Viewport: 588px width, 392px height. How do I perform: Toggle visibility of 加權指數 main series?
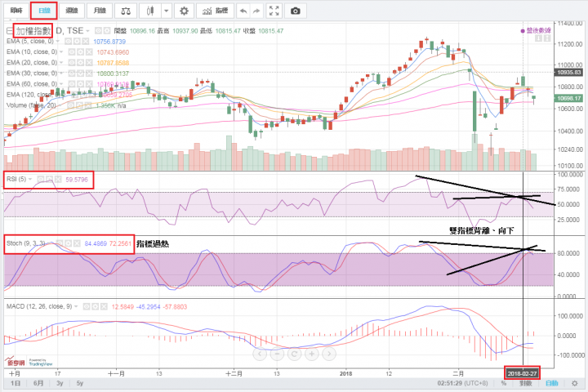point(98,31)
